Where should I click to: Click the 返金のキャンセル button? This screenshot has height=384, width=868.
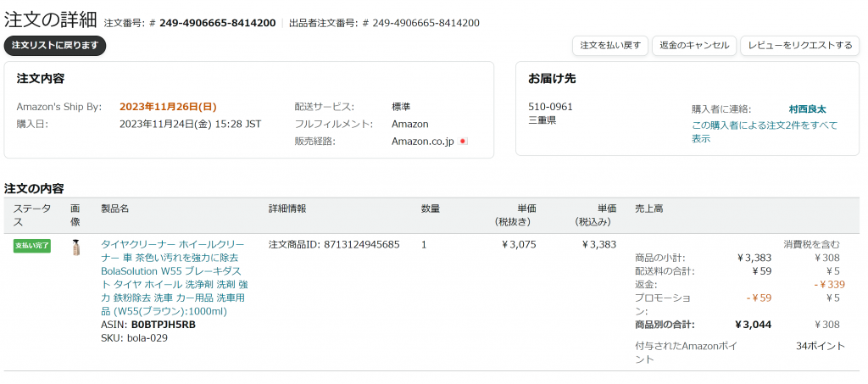click(x=694, y=46)
